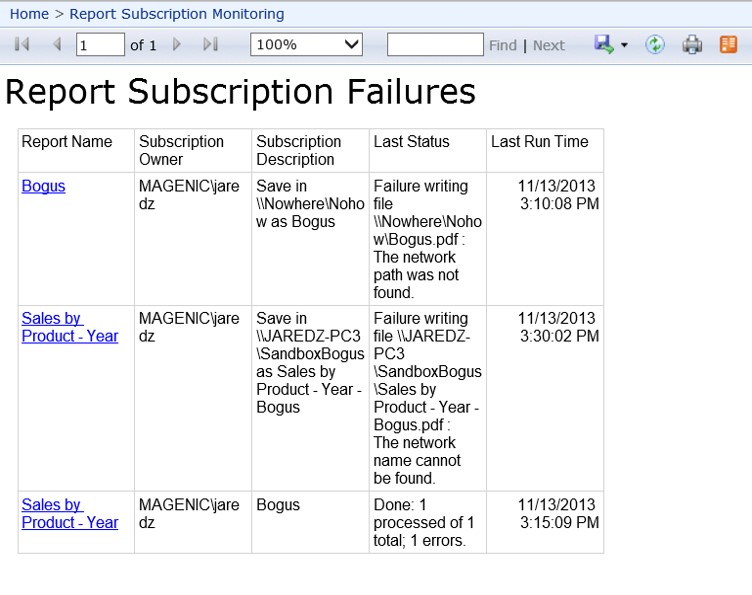Click Last Status column header
The image size is (752, 595).
pos(428,151)
